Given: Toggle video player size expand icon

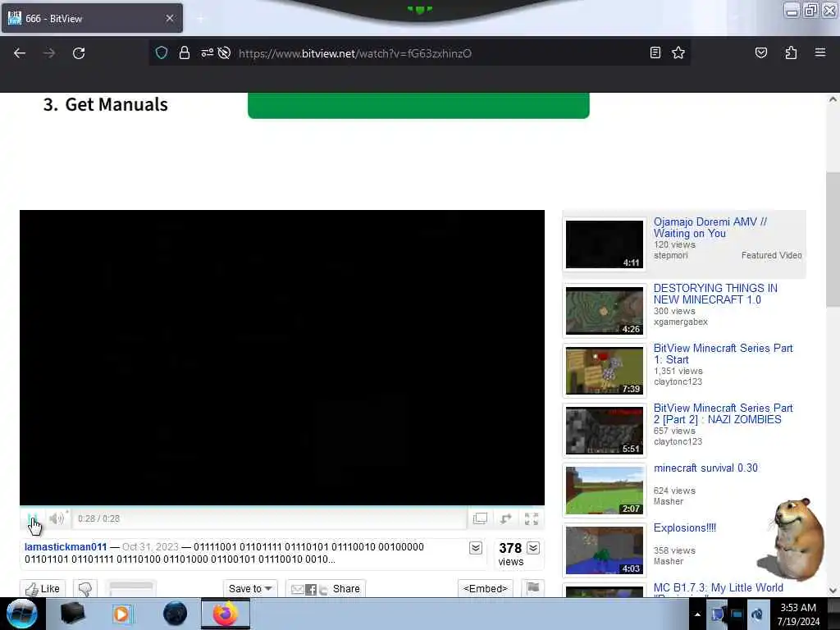Looking at the screenshot, I should coord(505,518).
